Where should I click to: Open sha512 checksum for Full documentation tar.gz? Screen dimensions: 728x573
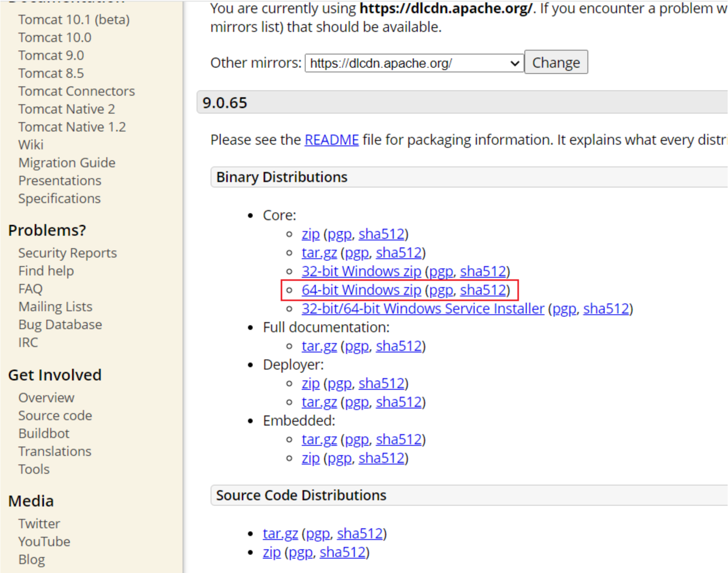pyautogui.click(x=399, y=346)
